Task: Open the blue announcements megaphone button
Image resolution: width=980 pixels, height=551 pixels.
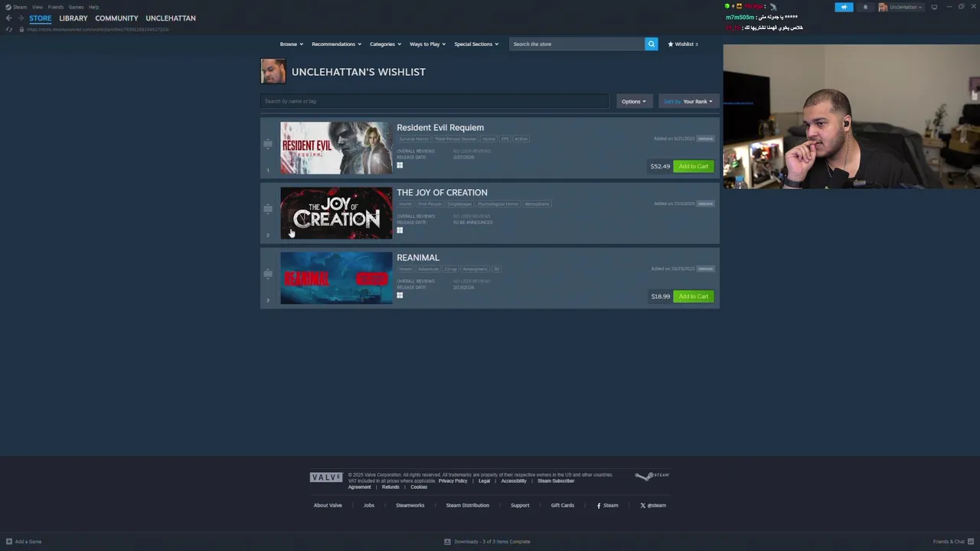Action: pos(844,7)
